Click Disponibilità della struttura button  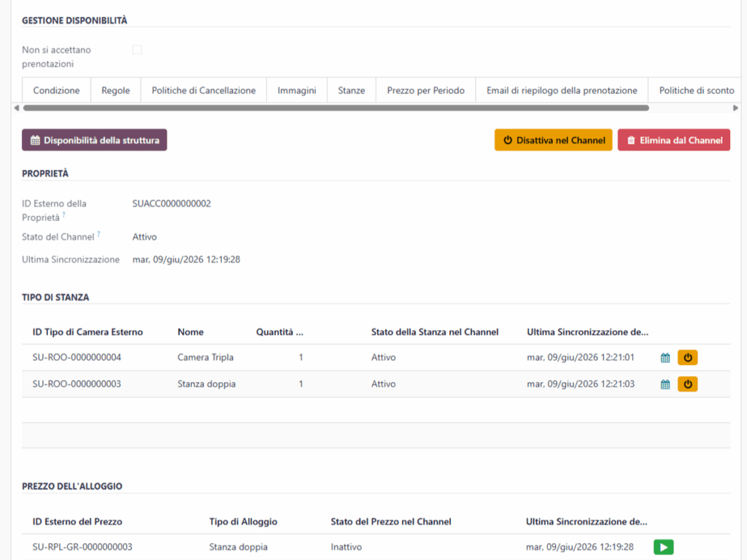click(94, 140)
